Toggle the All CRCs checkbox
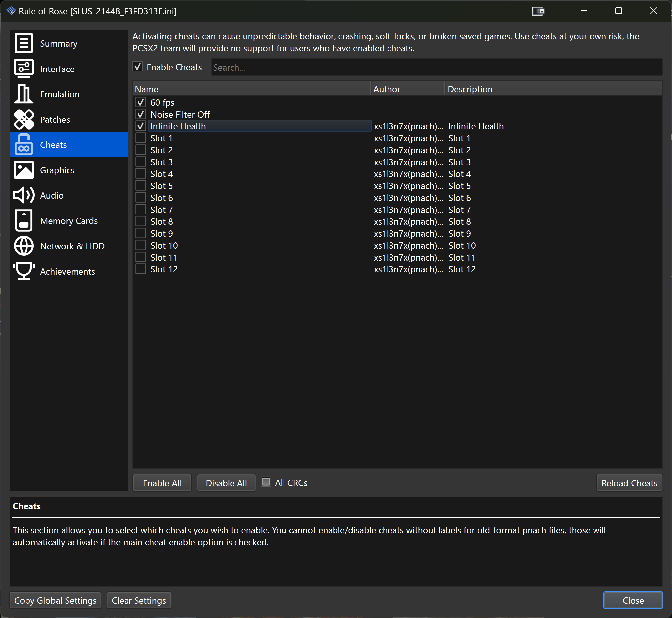672x618 pixels. pyautogui.click(x=266, y=482)
